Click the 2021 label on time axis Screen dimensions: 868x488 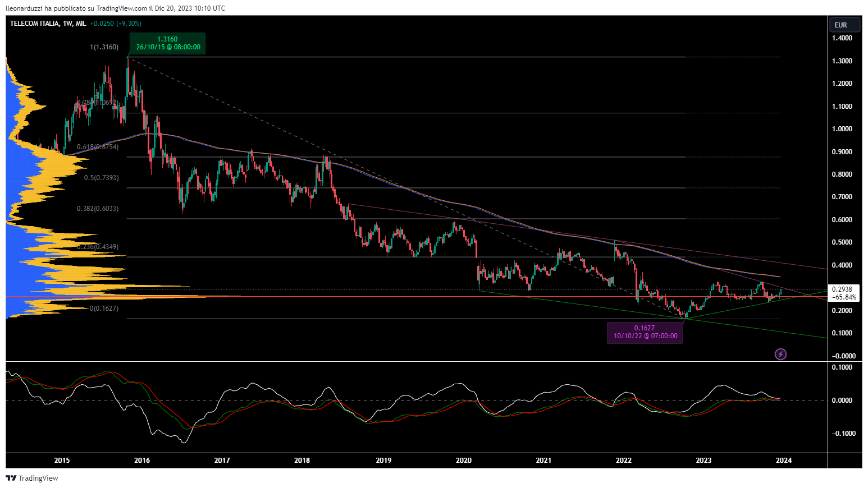[x=543, y=461]
